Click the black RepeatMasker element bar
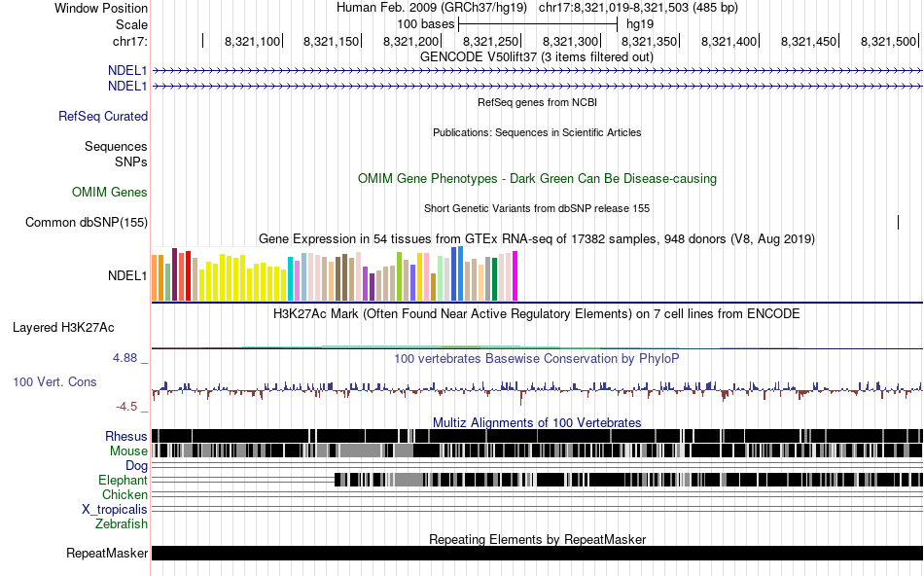Image resolution: width=924 pixels, height=576 pixels. pyautogui.click(x=538, y=553)
